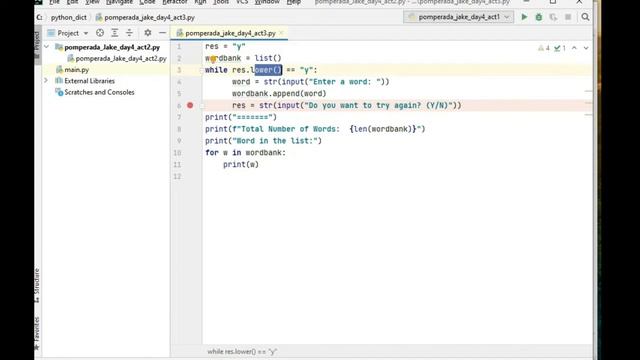
Task: Open warnings count inspection indicator
Action: click(544, 48)
